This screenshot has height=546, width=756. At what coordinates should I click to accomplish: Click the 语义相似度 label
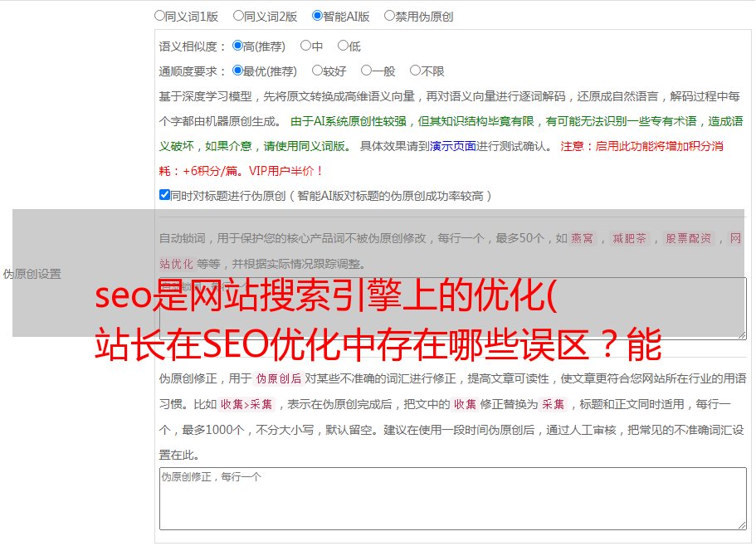point(193,46)
